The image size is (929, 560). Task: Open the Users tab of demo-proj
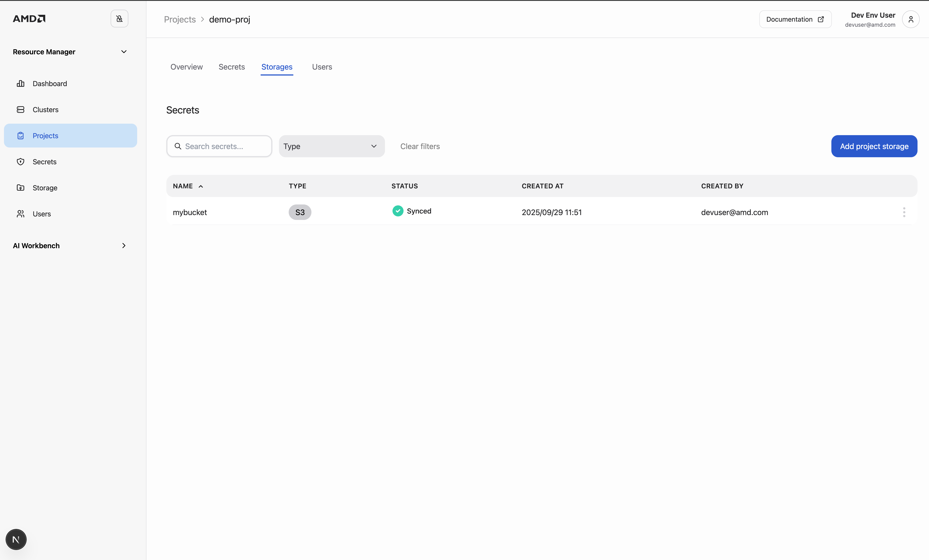tap(322, 67)
